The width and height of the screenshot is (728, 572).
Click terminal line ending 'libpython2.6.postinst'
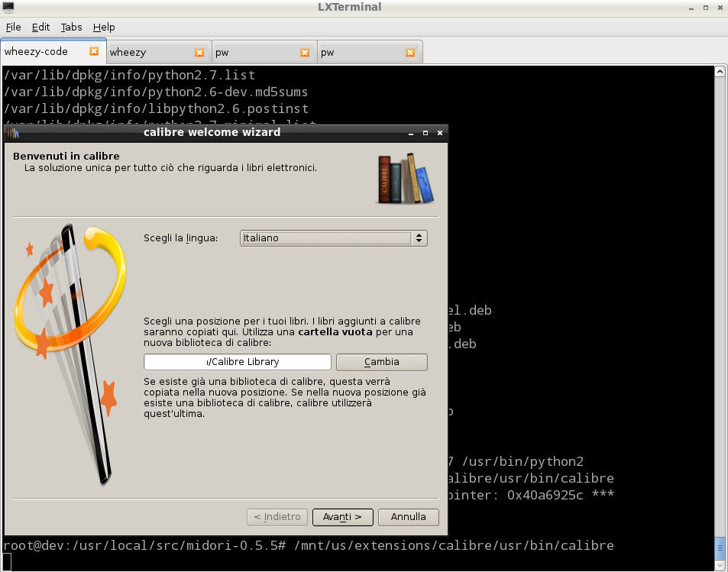(x=156, y=108)
